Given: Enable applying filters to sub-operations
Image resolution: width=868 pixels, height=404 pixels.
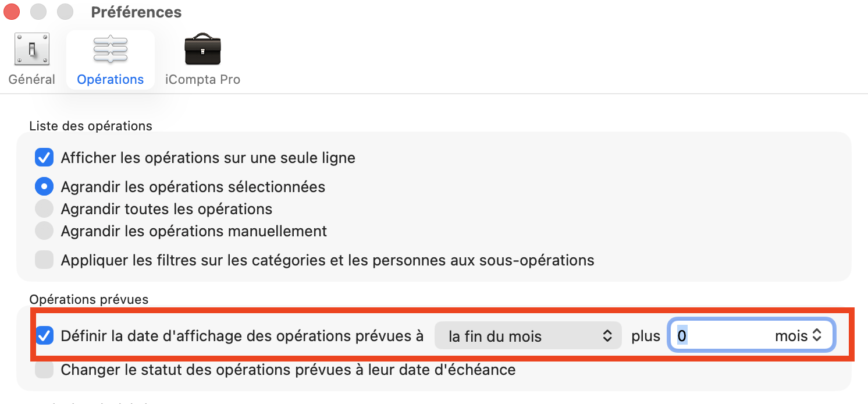Looking at the screenshot, I should pyautogui.click(x=44, y=260).
